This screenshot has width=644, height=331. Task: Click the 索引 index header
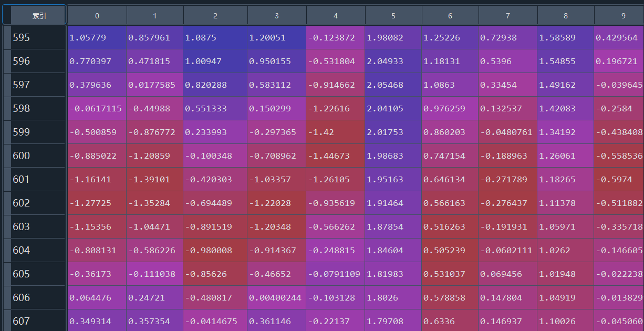pos(39,16)
